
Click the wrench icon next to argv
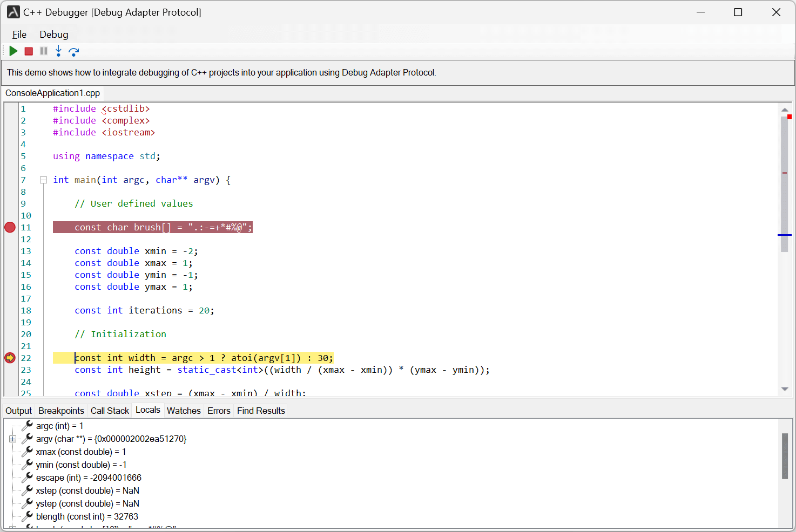(27, 439)
